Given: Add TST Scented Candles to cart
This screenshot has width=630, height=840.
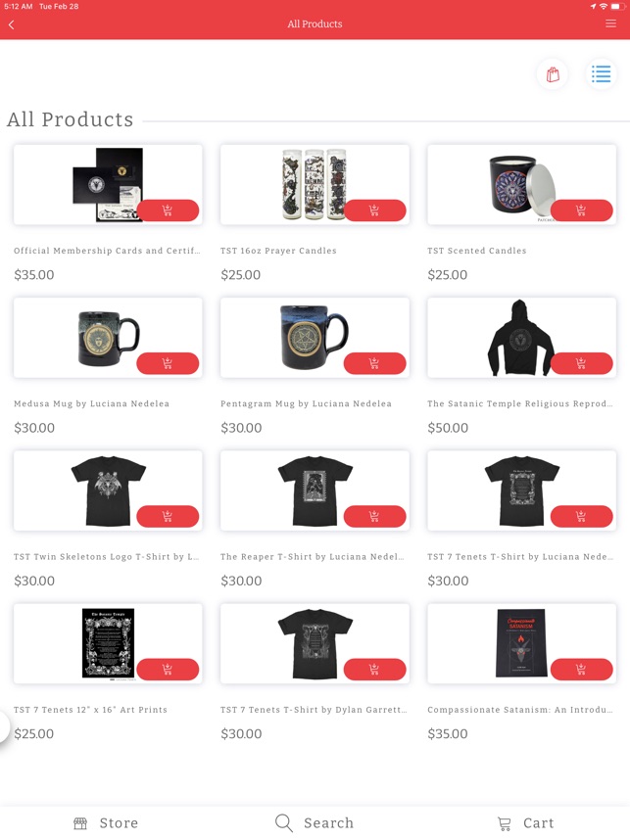Looking at the screenshot, I should click(x=581, y=210).
